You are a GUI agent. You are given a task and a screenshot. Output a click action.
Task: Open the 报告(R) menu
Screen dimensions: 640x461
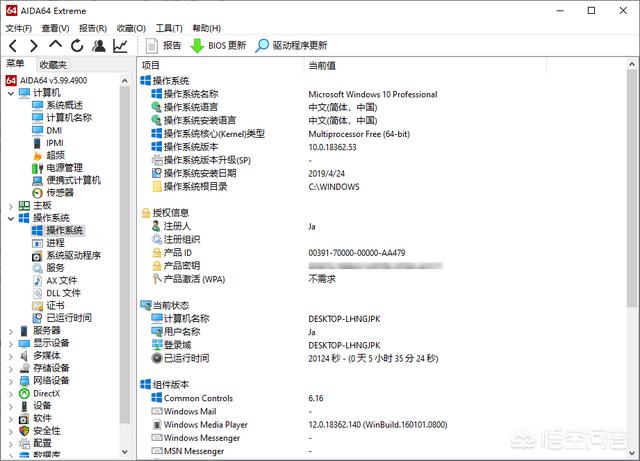[93, 28]
